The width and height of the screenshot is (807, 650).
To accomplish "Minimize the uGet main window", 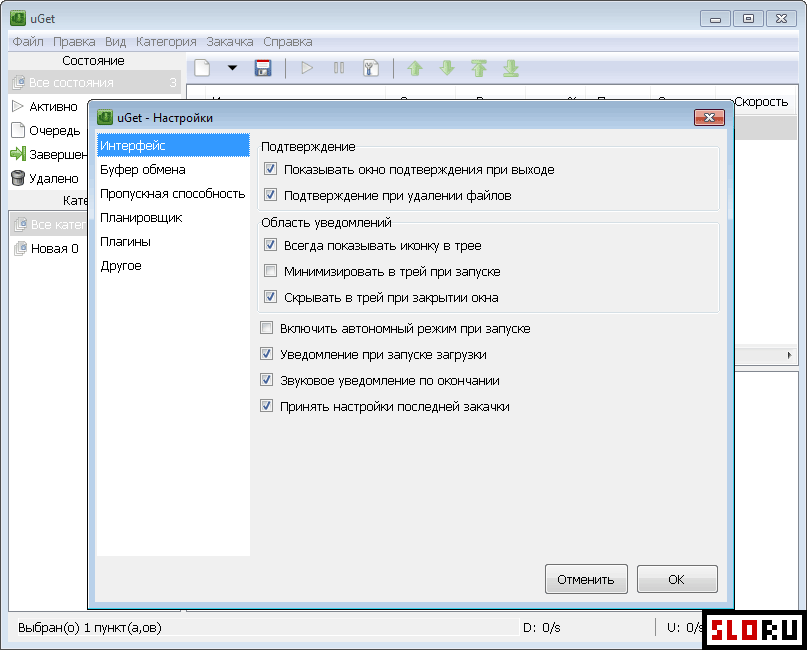I will pyautogui.click(x=715, y=19).
